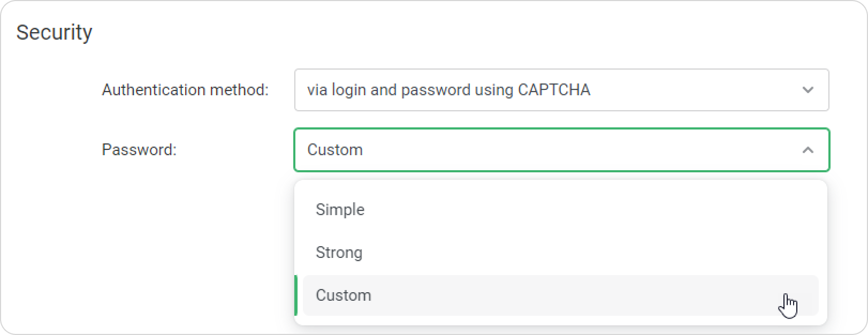This screenshot has height=335, width=868.
Task: Pick the highlighted Custom entry in list
Action: tap(560, 295)
